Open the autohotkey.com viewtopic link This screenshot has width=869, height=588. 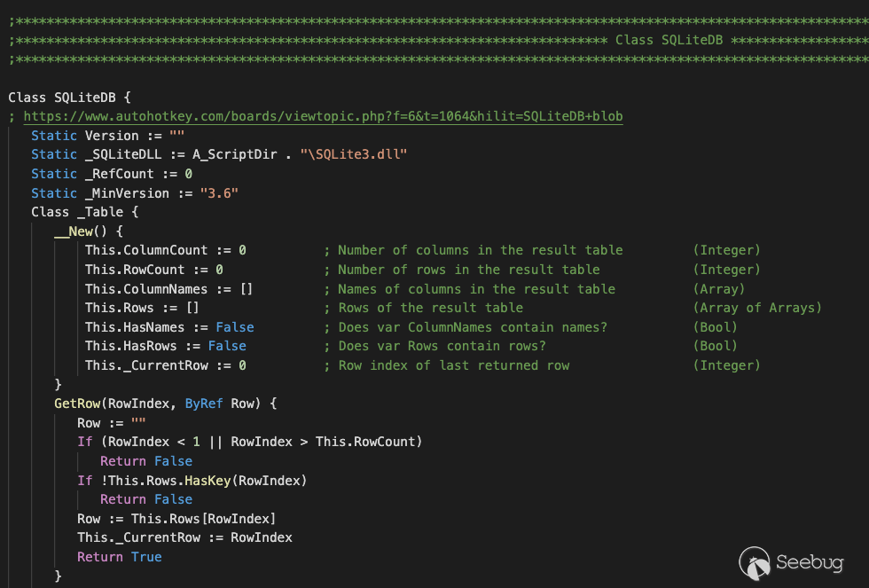click(x=323, y=116)
